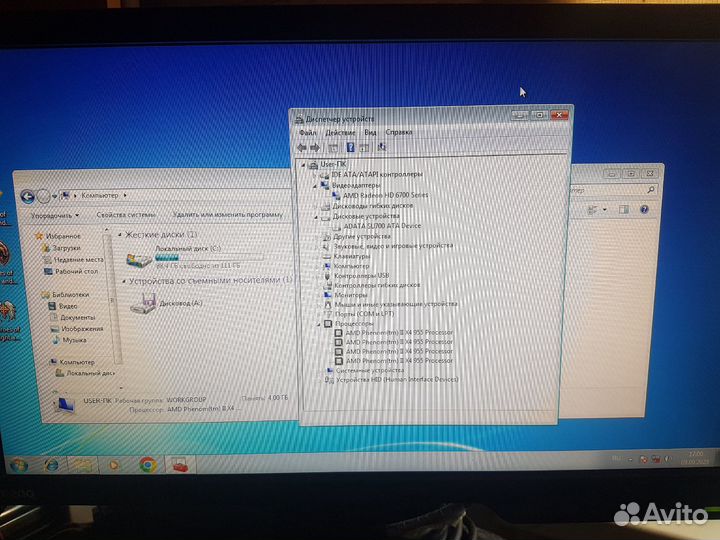Open Google Chrome from the taskbar
The height and width of the screenshot is (540, 720).
(x=147, y=465)
